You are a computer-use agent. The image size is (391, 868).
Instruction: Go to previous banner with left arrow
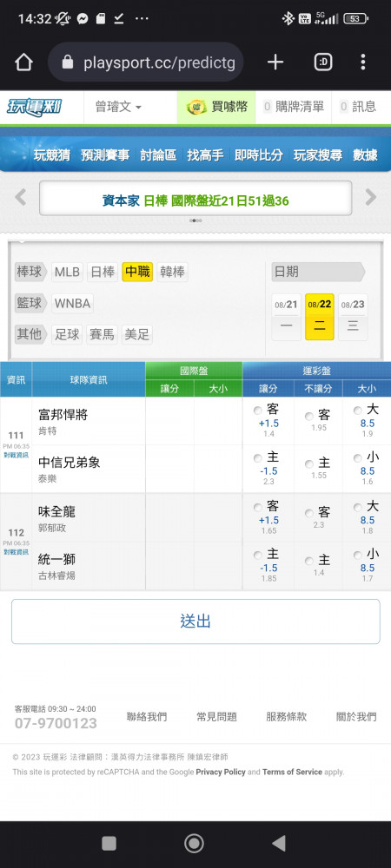pyautogui.click(x=21, y=197)
